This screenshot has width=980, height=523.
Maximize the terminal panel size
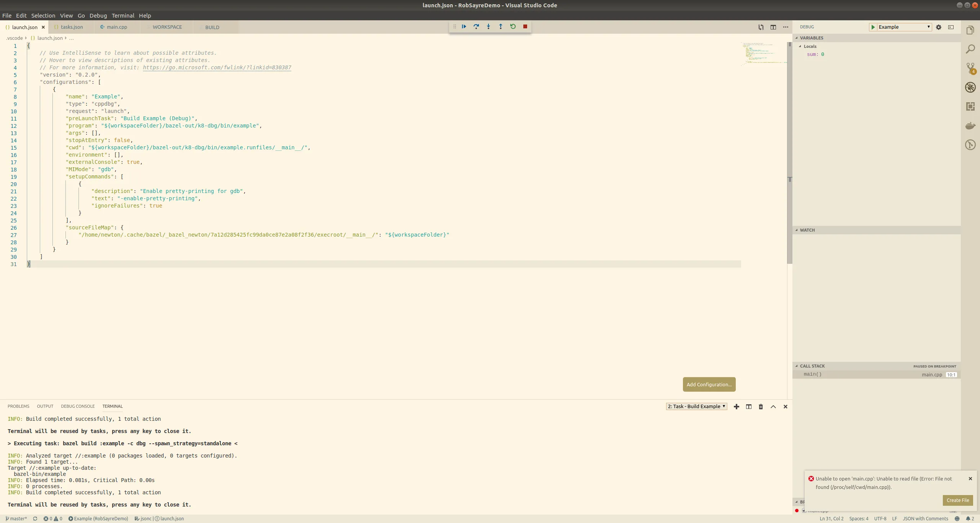point(773,407)
